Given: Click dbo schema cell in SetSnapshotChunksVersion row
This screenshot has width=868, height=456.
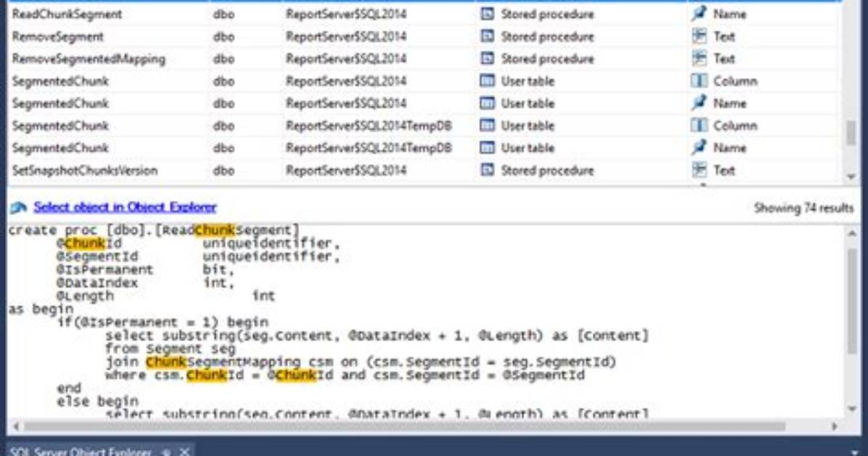Looking at the screenshot, I should [224, 170].
